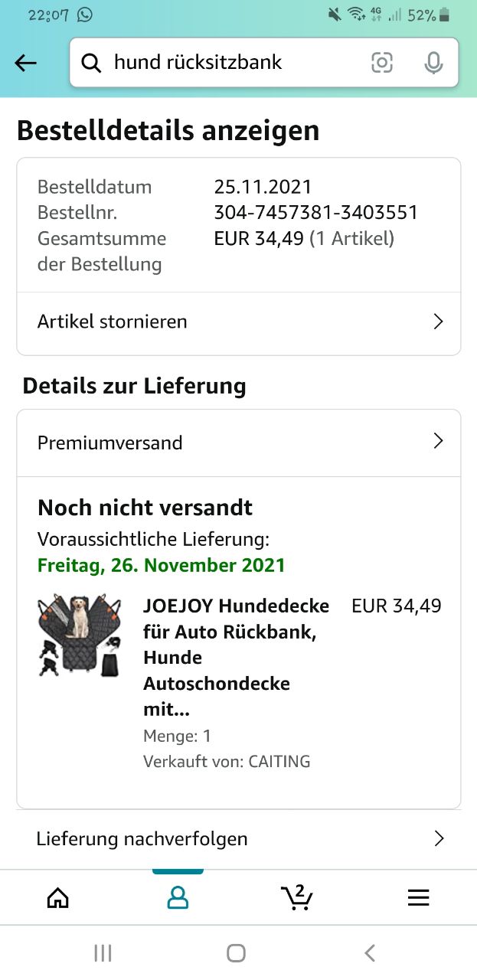Tap the Premiumversand label
This screenshot has width=477, height=980.
pyautogui.click(x=110, y=443)
